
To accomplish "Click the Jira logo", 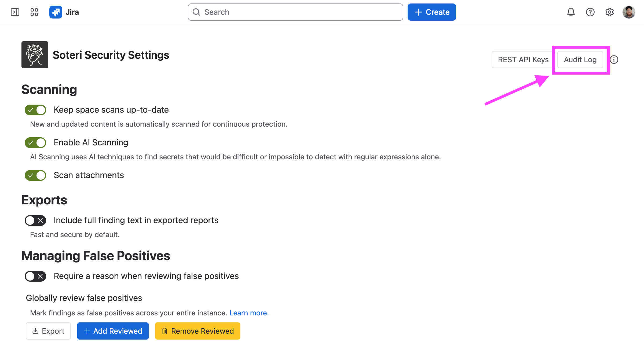I will [64, 12].
